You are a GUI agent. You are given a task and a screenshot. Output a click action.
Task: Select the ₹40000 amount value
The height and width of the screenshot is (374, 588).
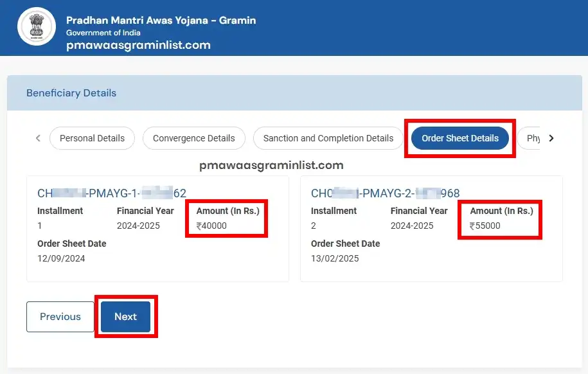[211, 226]
